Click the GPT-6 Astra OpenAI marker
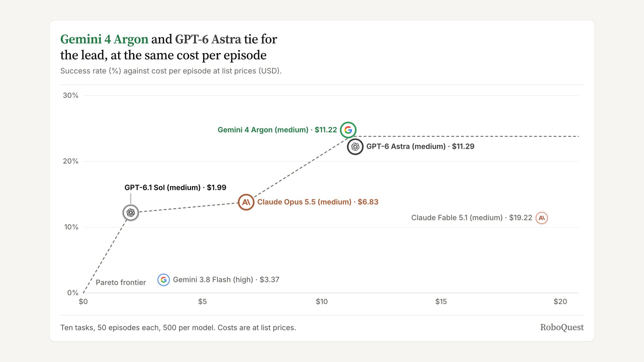 [x=355, y=146]
